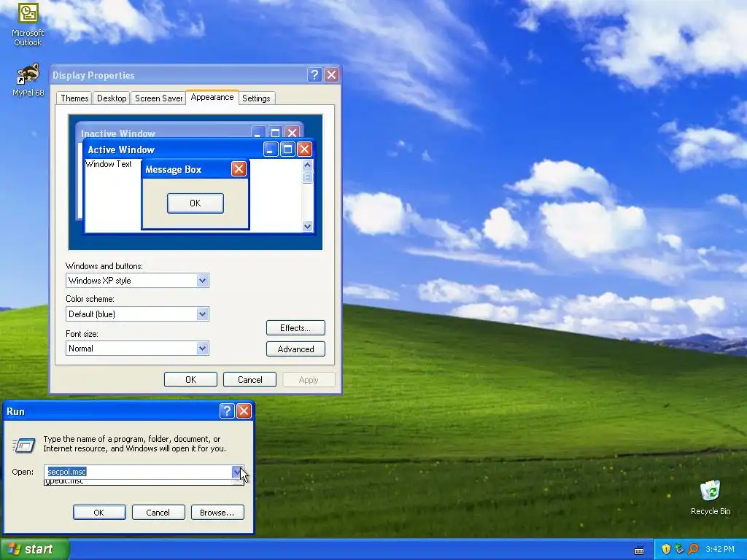Open the MyPal 68 desktop shortcut
747x560 pixels.
(28, 79)
